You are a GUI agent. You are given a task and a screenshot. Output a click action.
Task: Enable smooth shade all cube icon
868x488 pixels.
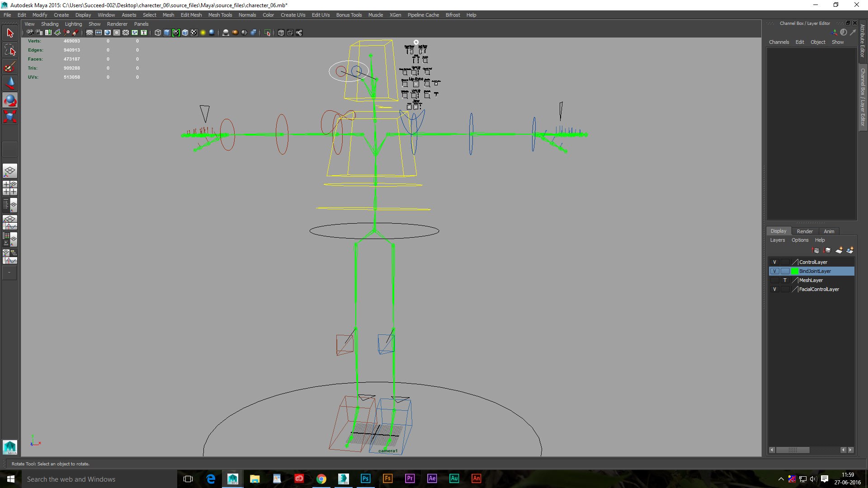click(167, 33)
